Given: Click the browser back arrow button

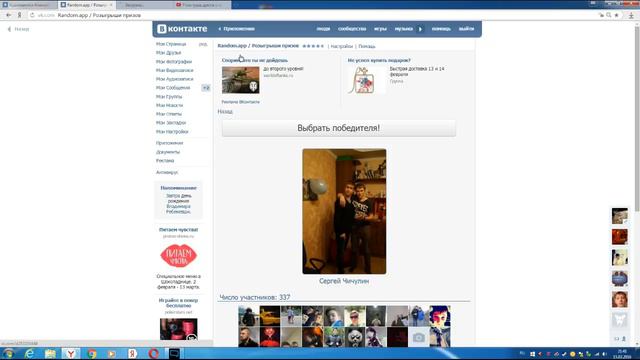Looking at the screenshot, I should click(9, 15).
